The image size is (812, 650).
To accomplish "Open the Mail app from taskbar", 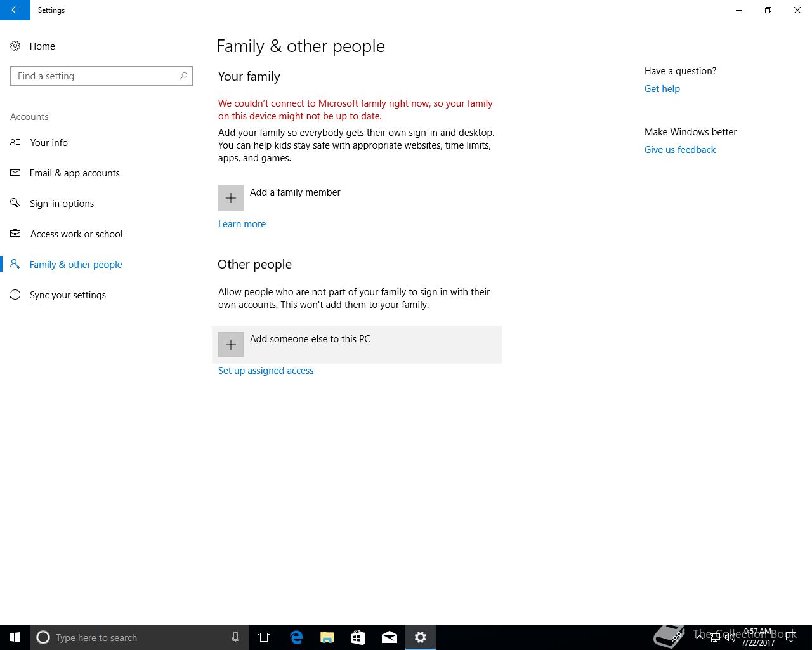I will point(390,637).
